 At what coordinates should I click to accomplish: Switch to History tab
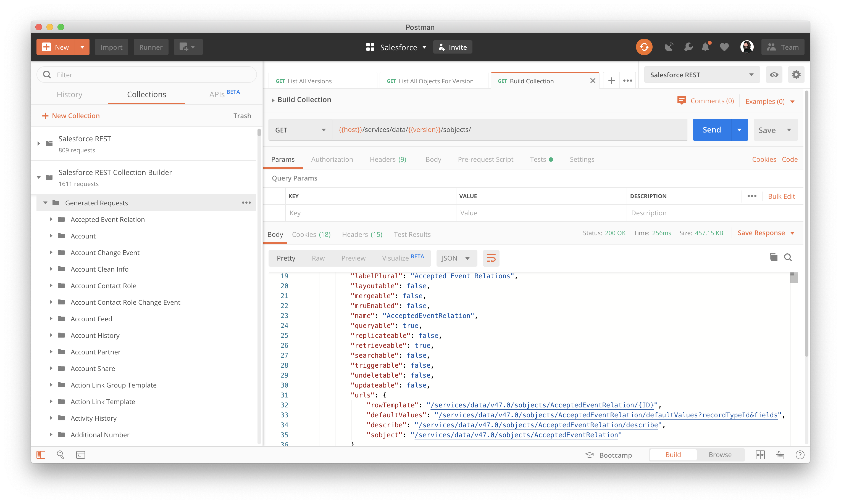point(69,94)
